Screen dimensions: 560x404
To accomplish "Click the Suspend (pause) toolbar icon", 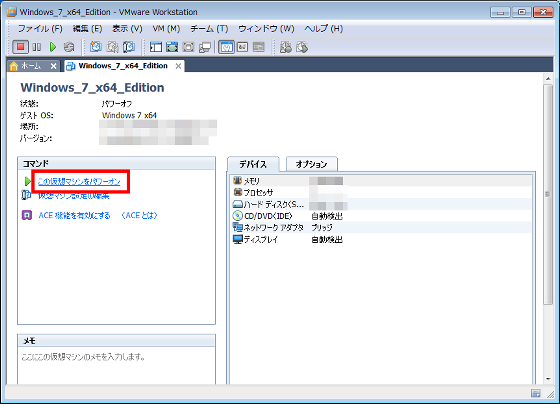I will pos(37,47).
